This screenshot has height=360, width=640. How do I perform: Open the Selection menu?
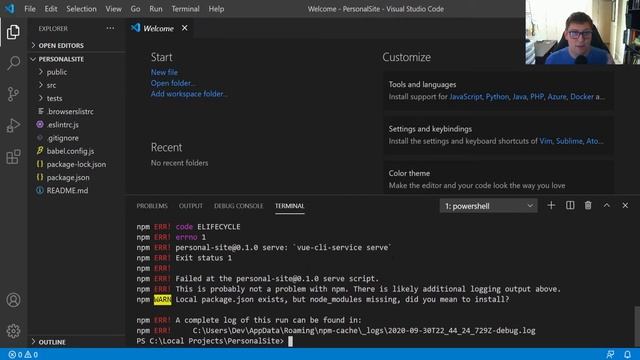[x=81, y=9]
